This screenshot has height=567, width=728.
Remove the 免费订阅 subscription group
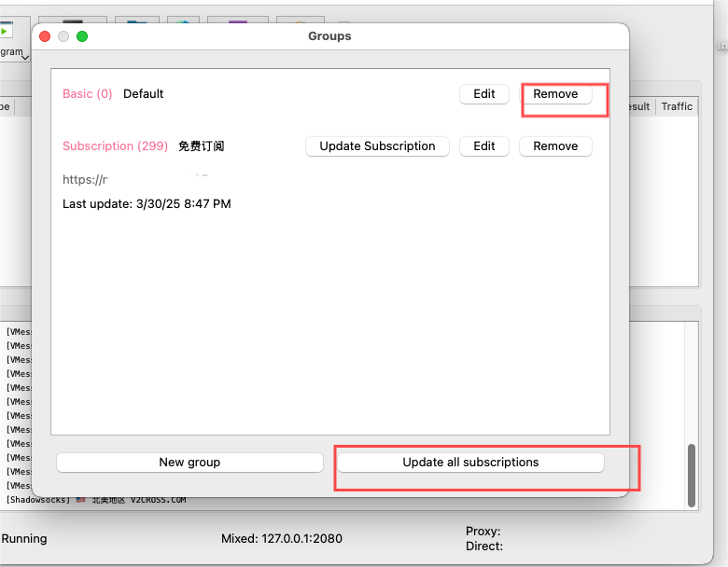[555, 146]
